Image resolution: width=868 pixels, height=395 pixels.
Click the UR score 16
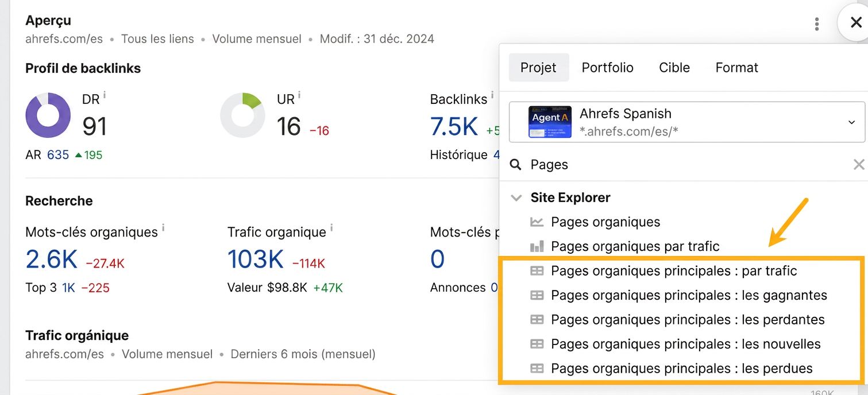(x=289, y=127)
